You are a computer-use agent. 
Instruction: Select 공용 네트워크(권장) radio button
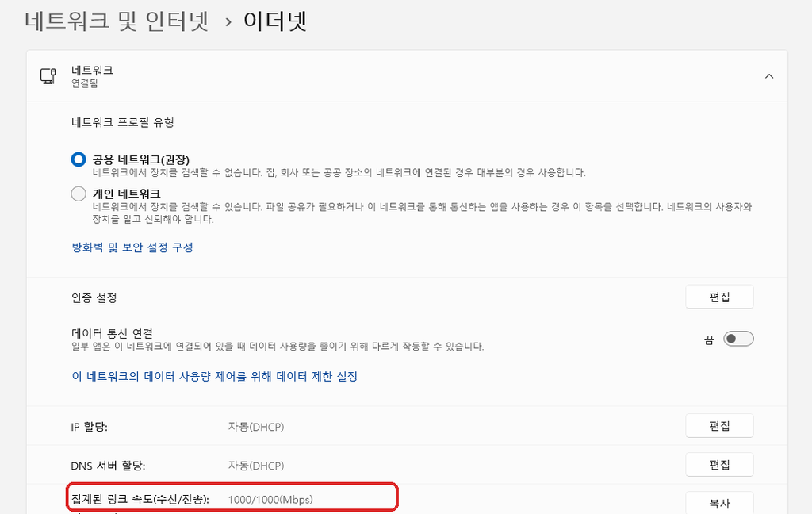[x=79, y=159]
